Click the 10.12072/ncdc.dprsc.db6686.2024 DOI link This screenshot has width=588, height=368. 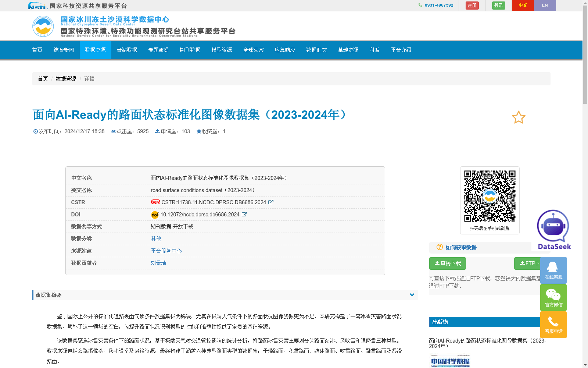[x=200, y=215]
